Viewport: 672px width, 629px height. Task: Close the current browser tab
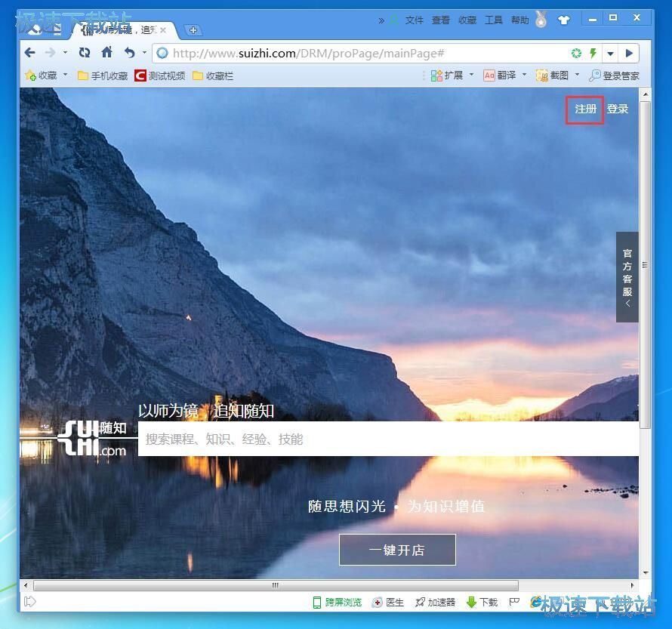pyautogui.click(x=163, y=30)
